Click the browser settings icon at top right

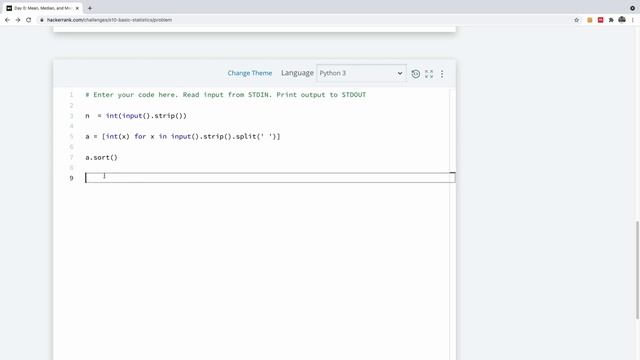(632, 8)
